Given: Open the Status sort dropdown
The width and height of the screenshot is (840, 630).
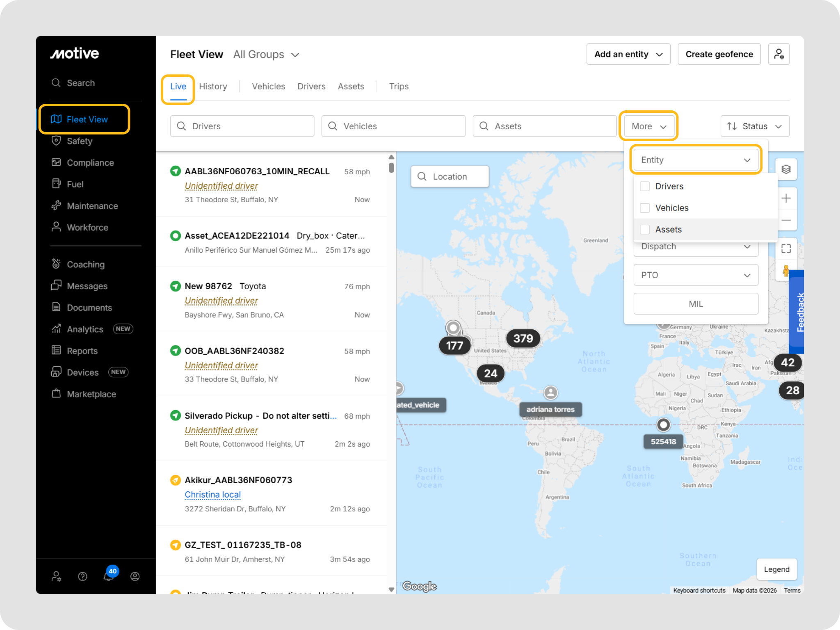Looking at the screenshot, I should coord(755,126).
